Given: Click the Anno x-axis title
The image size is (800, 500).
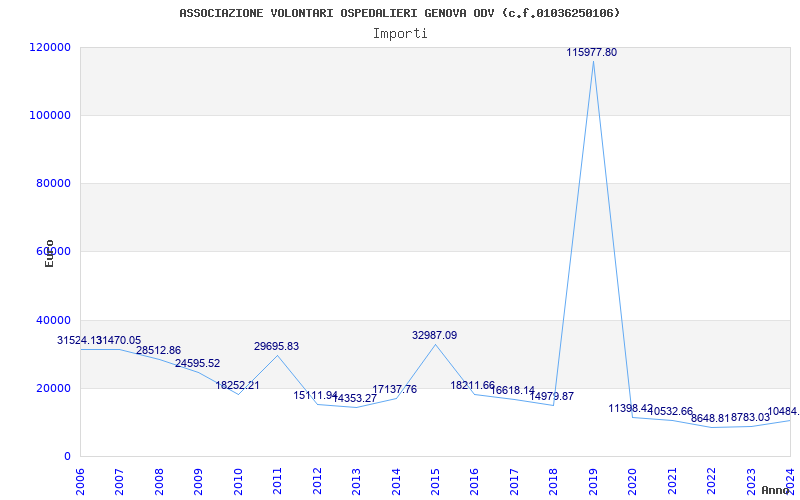Looking at the screenshot, I should point(776,490).
